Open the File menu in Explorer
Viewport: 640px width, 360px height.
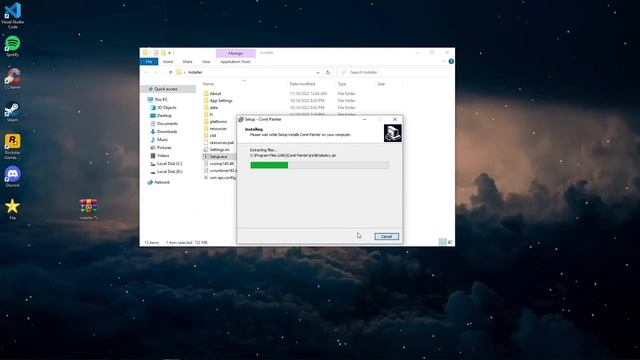click(x=149, y=62)
